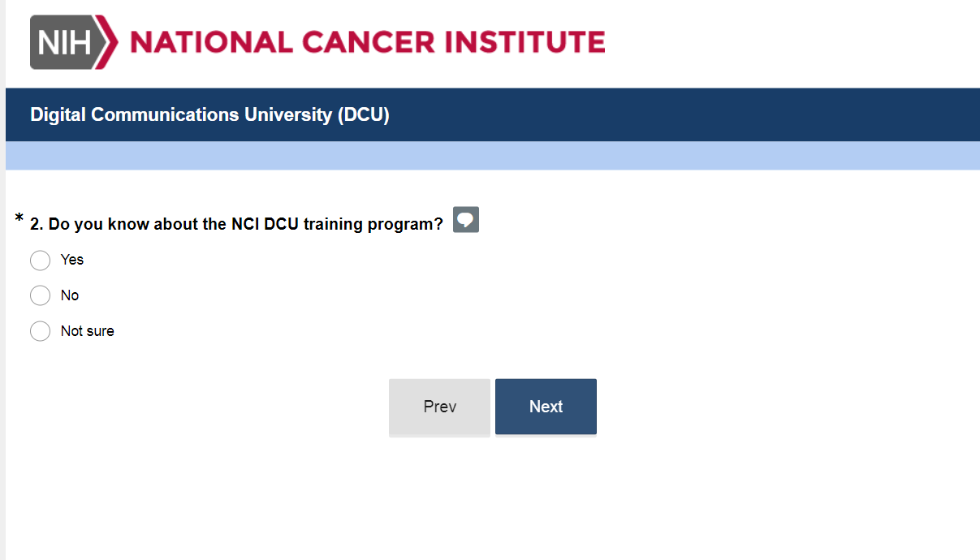The width and height of the screenshot is (980, 560).
Task: Click the National Cancer Institute wordmark
Action: click(367, 42)
